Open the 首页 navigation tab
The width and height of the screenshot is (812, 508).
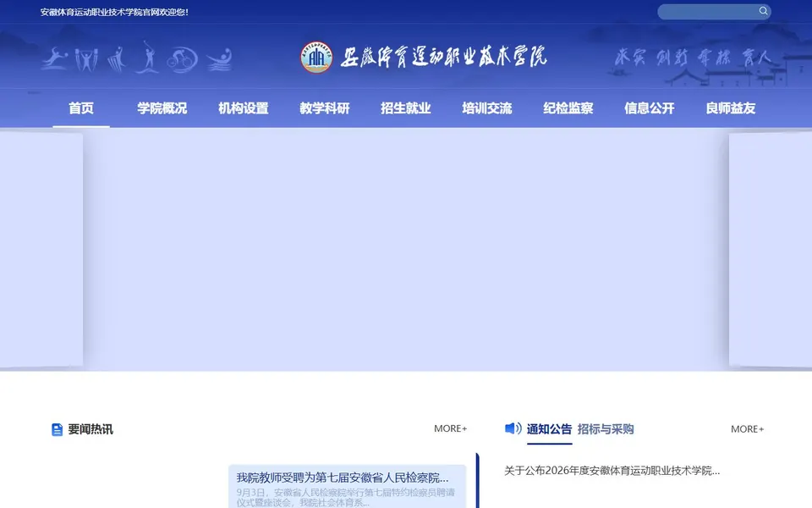(x=81, y=108)
